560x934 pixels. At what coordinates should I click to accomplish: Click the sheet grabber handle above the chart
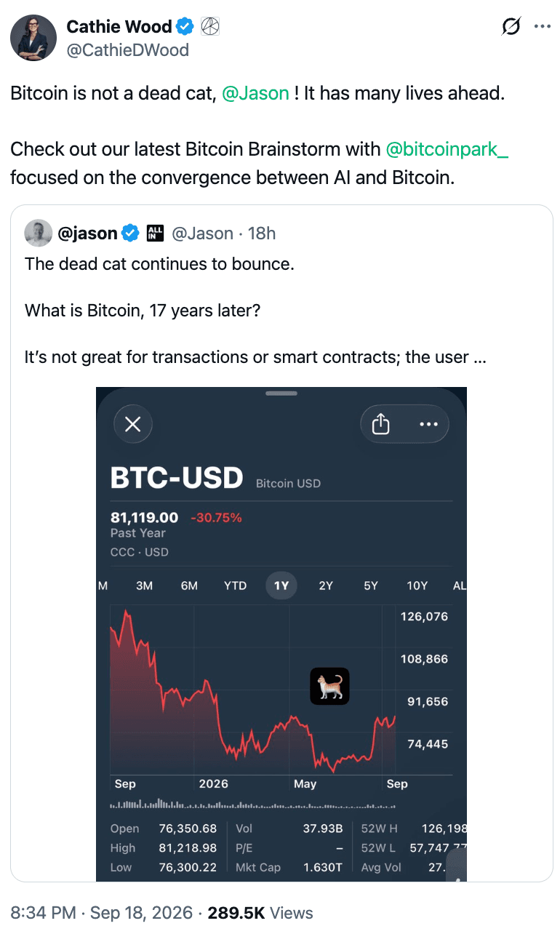281,393
